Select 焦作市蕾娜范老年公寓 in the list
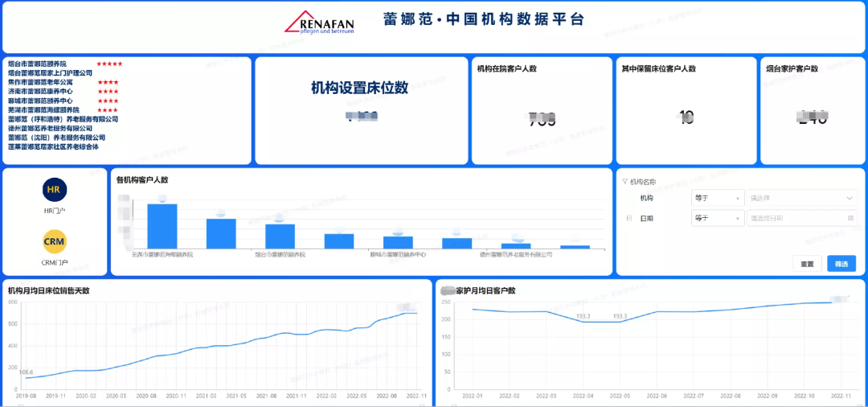Image resolution: width=868 pixels, height=407 pixels. tap(40, 82)
